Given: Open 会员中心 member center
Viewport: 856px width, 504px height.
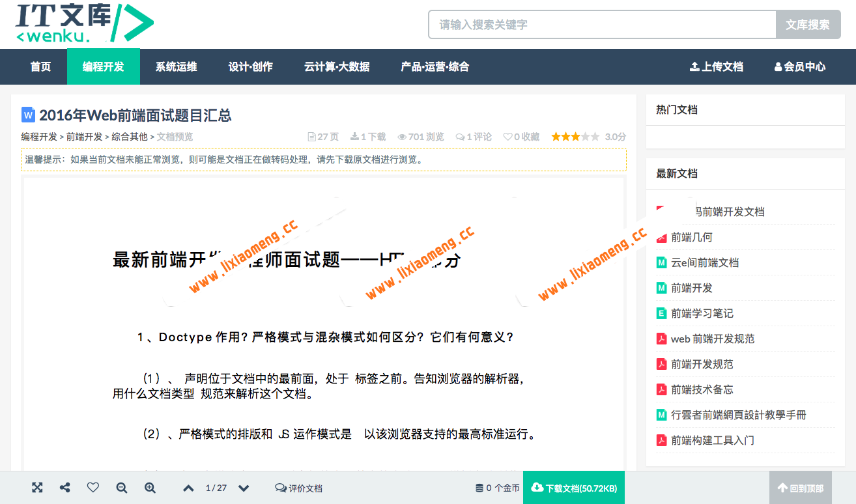Looking at the screenshot, I should 799,66.
